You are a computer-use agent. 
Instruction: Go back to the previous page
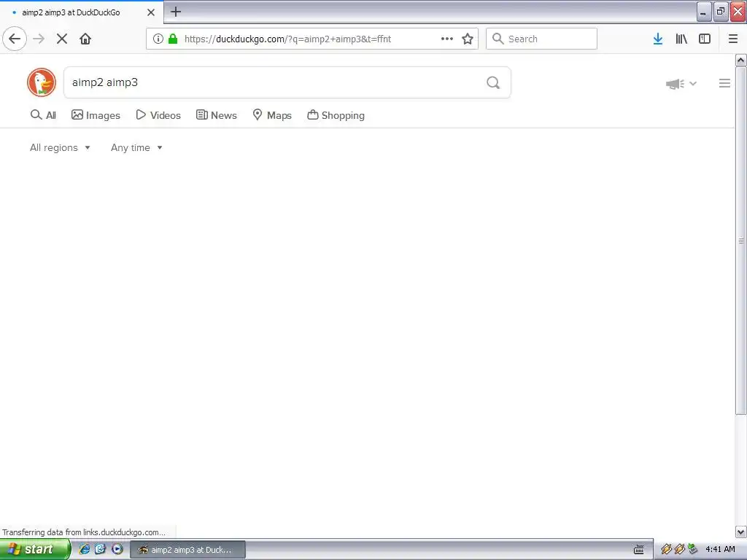click(15, 39)
